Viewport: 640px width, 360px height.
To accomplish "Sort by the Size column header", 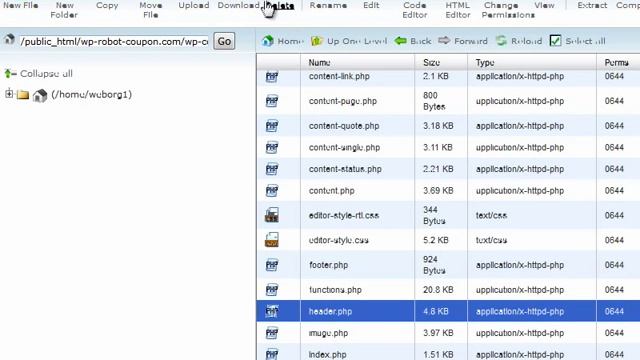I will pos(431,62).
